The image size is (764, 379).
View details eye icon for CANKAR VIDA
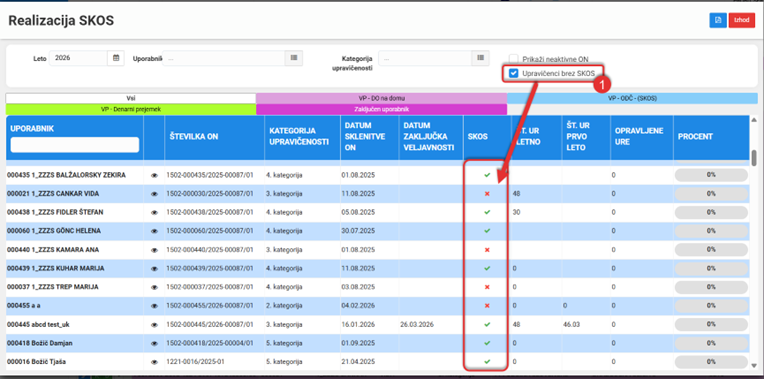click(154, 194)
